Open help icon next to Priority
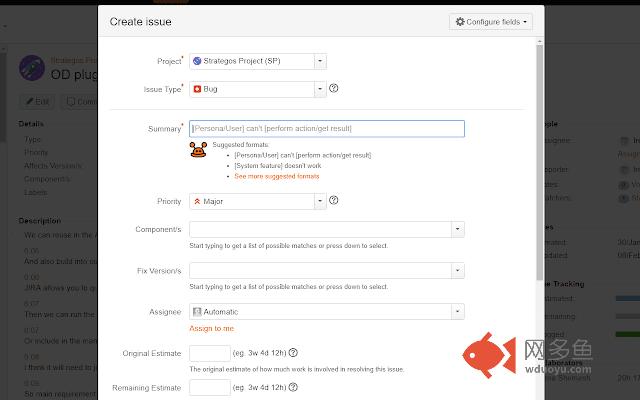The height and width of the screenshot is (400, 640). (333, 200)
